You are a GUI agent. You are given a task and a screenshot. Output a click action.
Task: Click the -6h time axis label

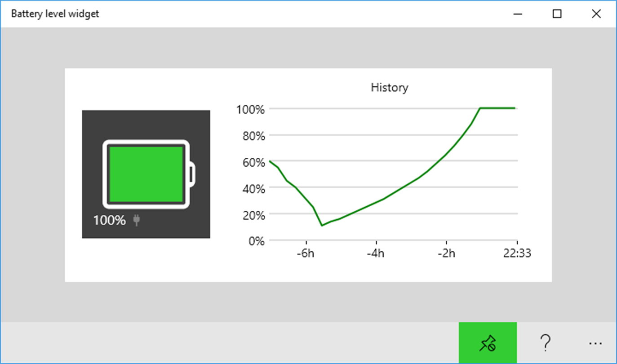[305, 253]
